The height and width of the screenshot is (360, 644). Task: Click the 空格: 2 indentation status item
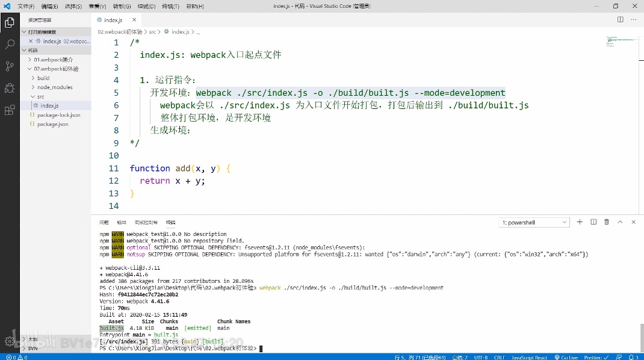click(460, 357)
